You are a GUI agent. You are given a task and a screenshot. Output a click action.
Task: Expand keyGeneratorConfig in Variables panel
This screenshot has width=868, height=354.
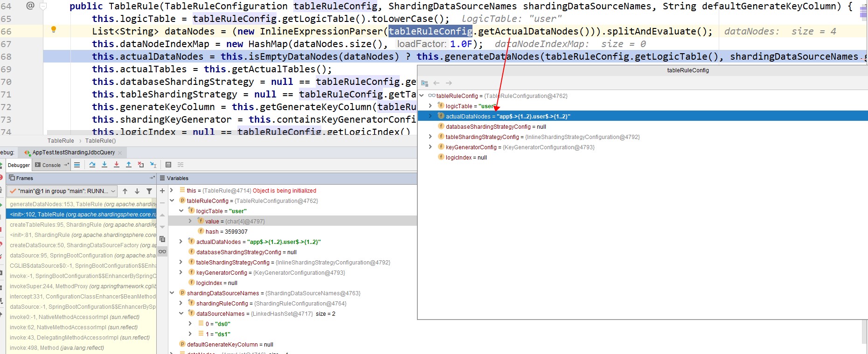tap(181, 272)
